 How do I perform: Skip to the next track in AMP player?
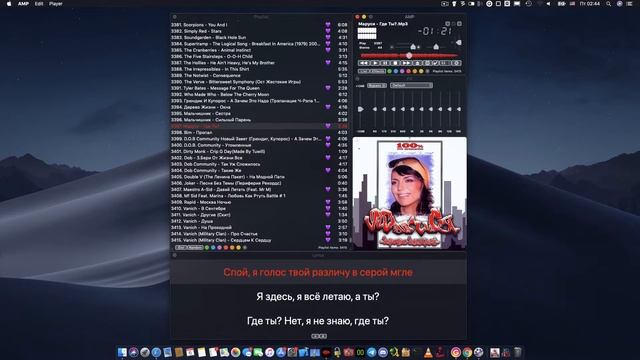pos(406,63)
